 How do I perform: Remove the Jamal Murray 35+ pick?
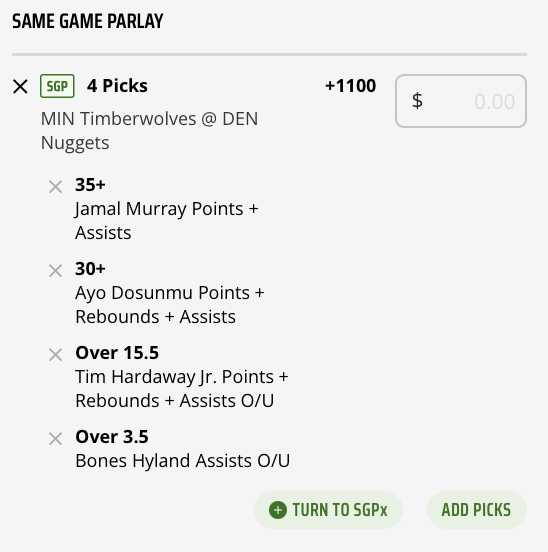click(55, 187)
